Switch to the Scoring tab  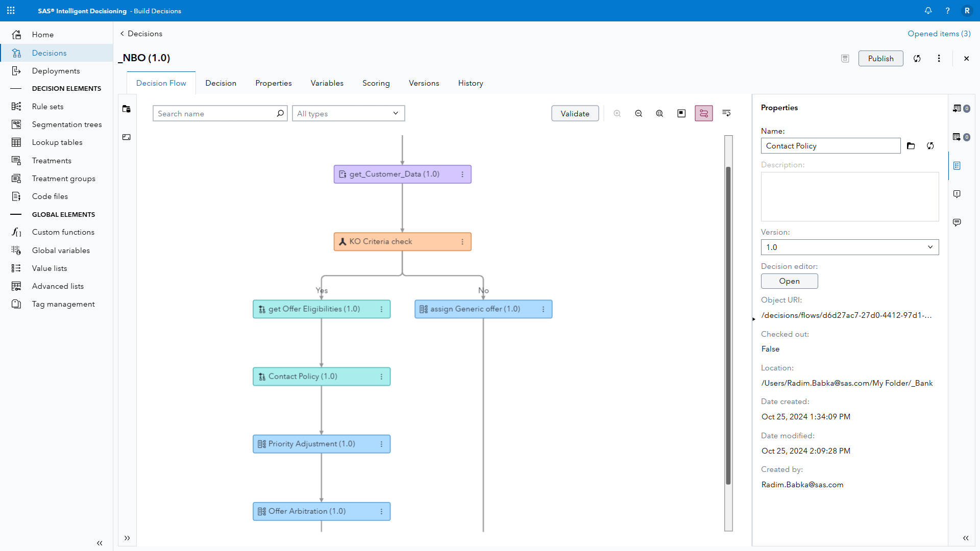[x=376, y=83]
